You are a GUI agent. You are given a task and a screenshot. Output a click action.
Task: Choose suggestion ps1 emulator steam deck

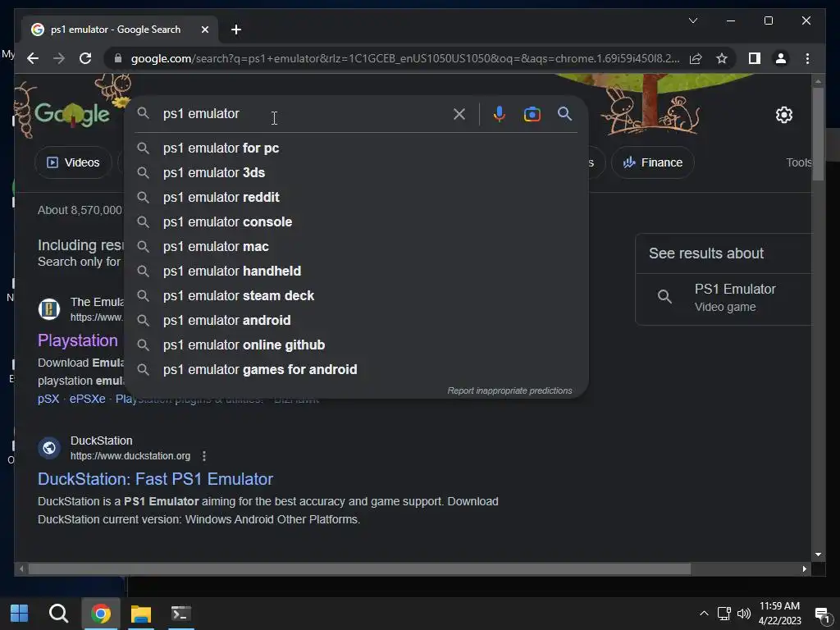[x=356, y=295]
